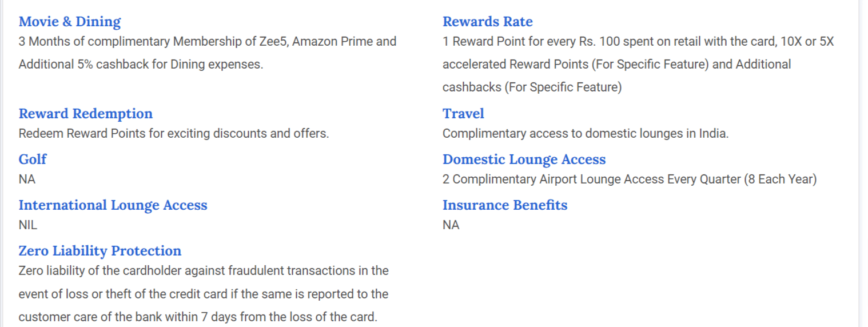868x327 pixels.
Task: Click the International Lounge Access heading
Action: 113,205
